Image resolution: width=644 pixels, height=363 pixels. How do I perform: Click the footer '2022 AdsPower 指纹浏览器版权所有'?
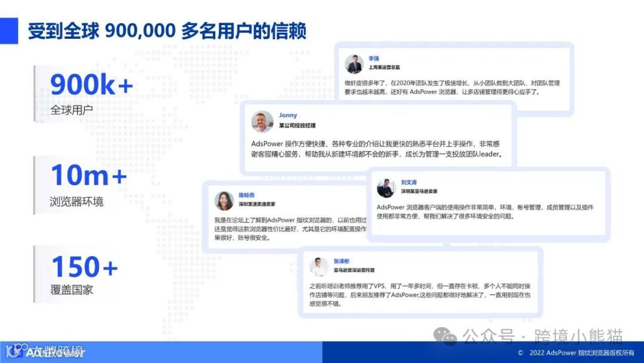(x=581, y=353)
